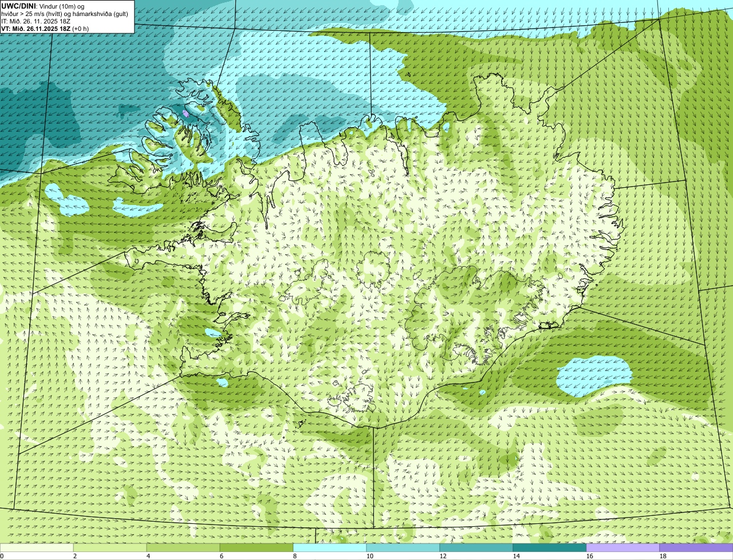Click the legend scale label 14
733x560 pixels.
coord(517,556)
